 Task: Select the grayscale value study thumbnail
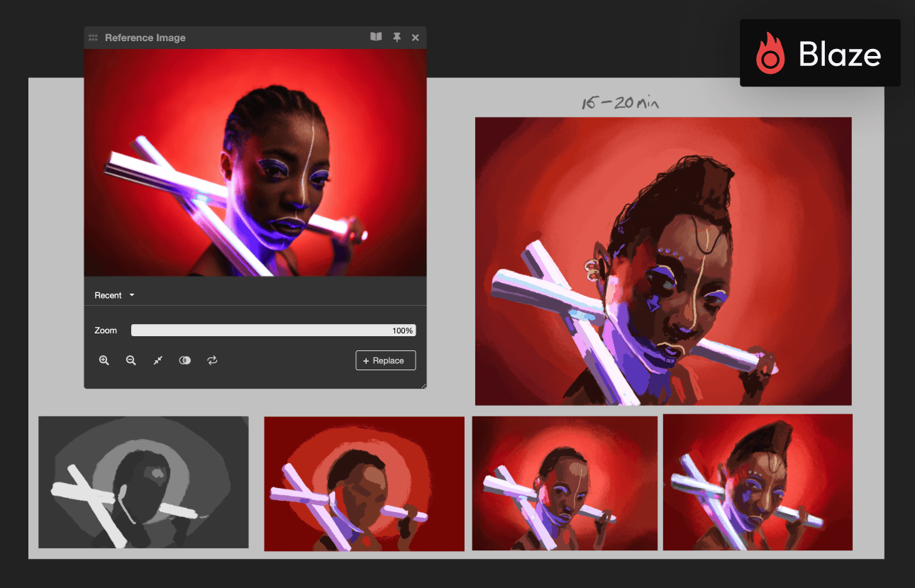tap(143, 482)
